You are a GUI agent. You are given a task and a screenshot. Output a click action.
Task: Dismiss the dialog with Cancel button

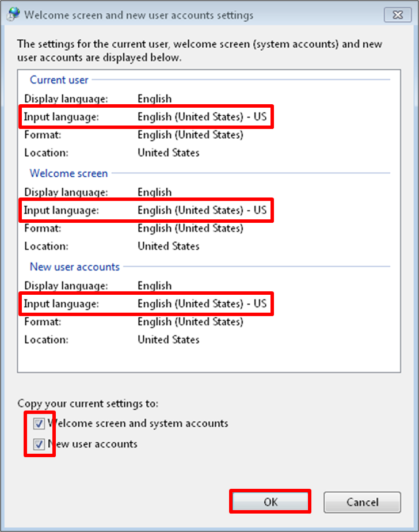coord(362,502)
